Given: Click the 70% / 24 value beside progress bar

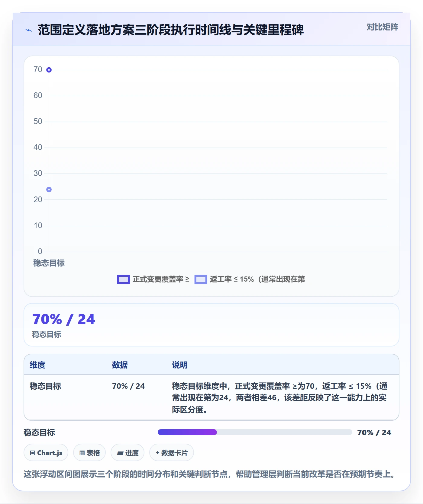Looking at the screenshot, I should coord(374,432).
